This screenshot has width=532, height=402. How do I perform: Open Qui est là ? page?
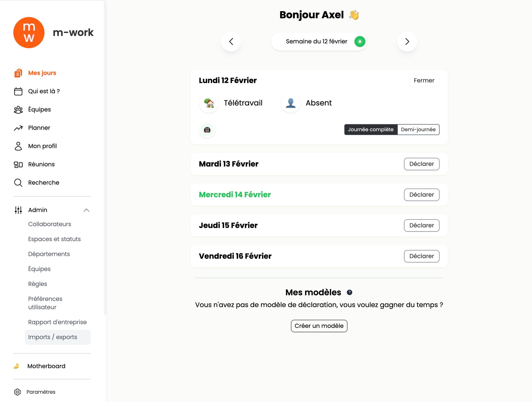(x=44, y=91)
